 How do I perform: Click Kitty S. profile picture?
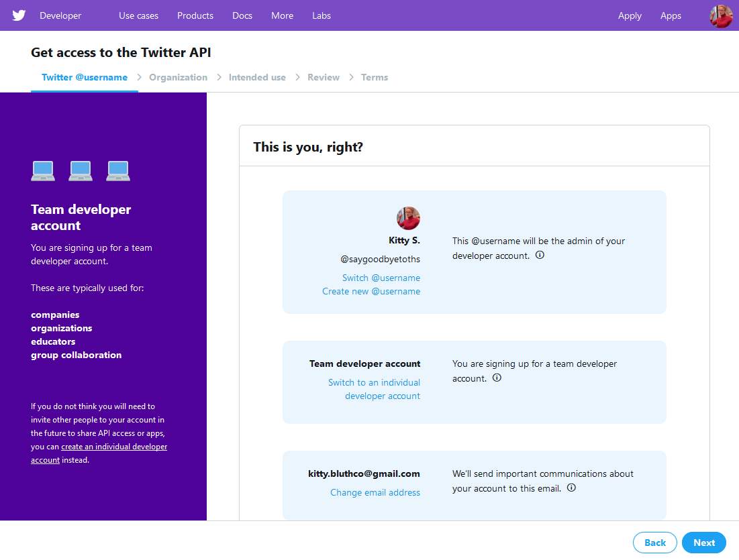click(408, 218)
